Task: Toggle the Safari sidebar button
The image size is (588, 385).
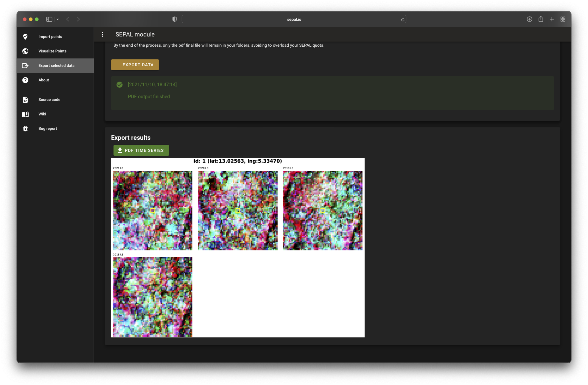Action: pyautogui.click(x=49, y=19)
